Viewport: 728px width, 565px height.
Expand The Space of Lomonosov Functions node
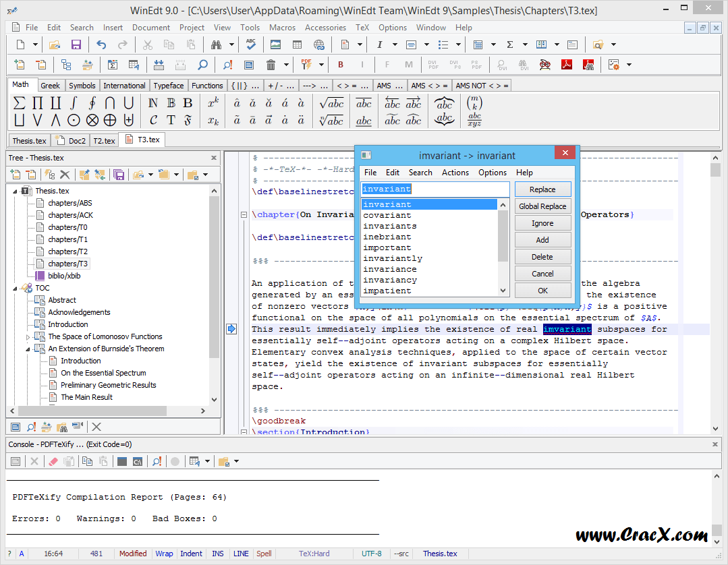pyautogui.click(x=28, y=336)
